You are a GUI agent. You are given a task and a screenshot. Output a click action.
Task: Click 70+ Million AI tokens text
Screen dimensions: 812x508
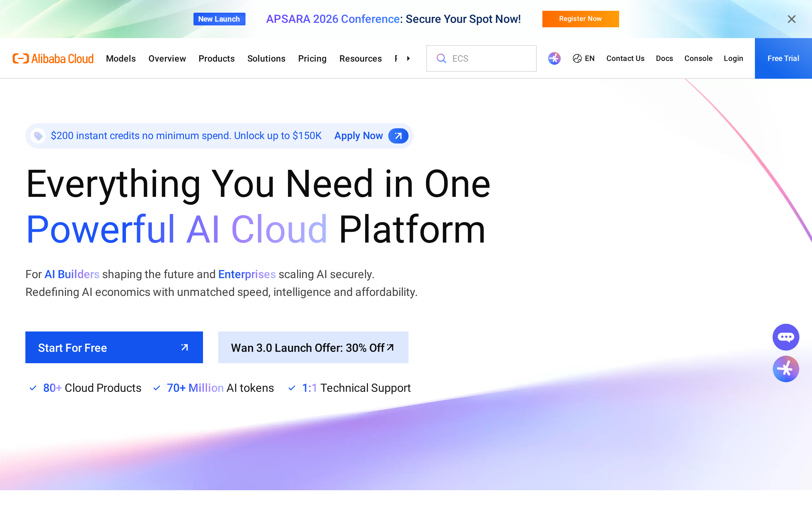220,388
